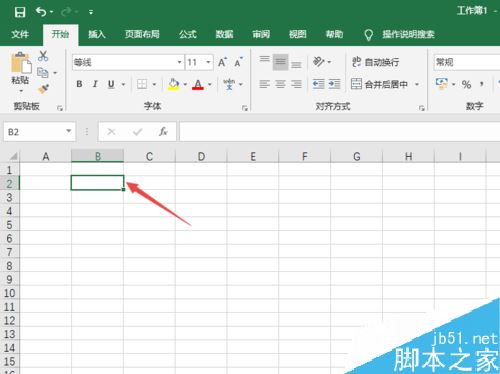Open the 字体 dialog launcher
This screenshot has width=500, height=374.
coord(245,108)
